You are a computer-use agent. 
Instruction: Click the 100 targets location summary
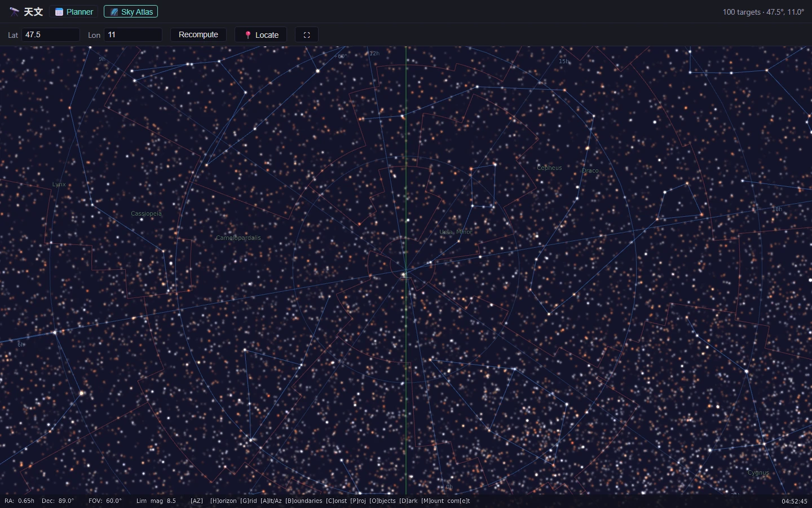(764, 12)
